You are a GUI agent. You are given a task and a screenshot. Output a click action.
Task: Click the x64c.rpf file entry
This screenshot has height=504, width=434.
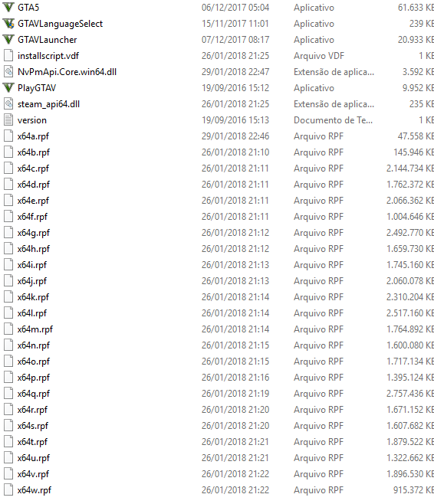[x=219, y=169]
